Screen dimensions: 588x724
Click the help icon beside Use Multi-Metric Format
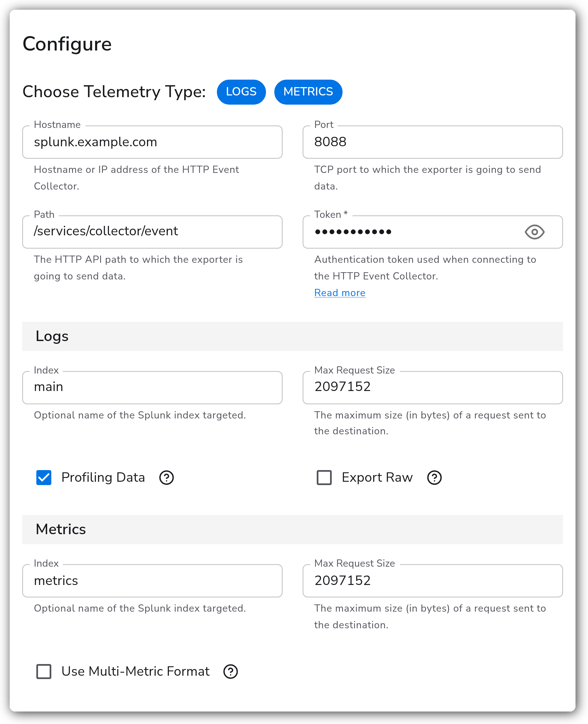click(231, 671)
